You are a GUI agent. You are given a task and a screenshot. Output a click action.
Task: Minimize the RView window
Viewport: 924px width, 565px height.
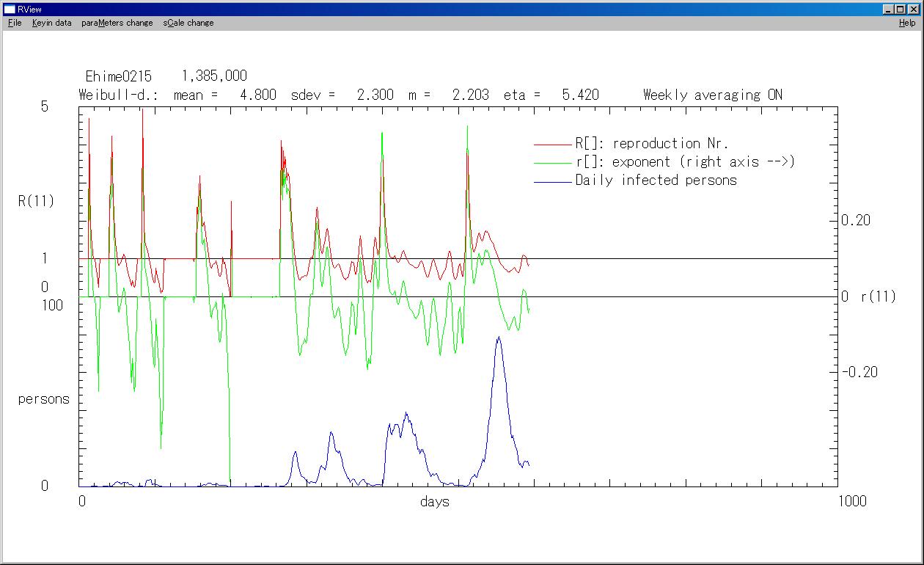pos(890,10)
